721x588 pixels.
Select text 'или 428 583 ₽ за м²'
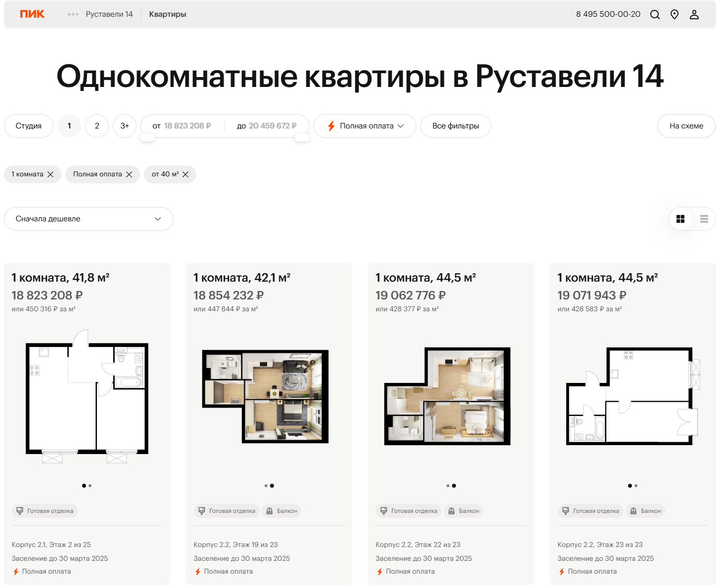pyautogui.click(x=589, y=309)
